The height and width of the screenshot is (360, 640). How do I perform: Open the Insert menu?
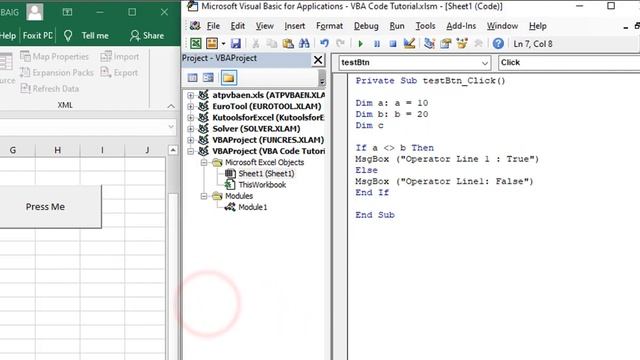(294, 26)
